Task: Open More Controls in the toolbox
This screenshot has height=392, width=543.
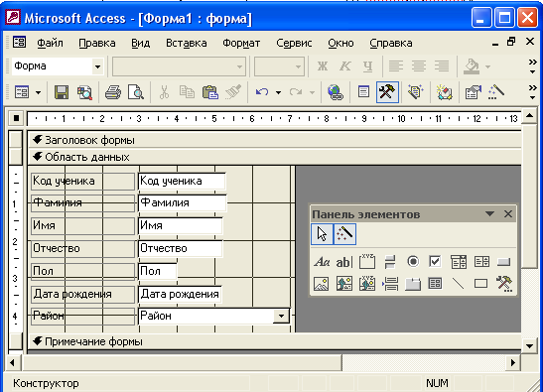Action: pos(504,284)
